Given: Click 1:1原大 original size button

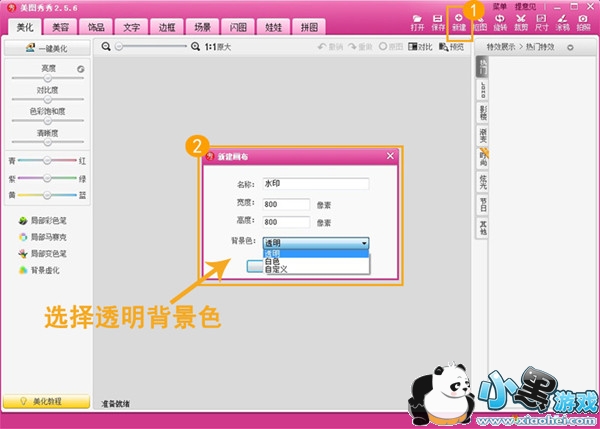Looking at the screenshot, I should 218,47.
